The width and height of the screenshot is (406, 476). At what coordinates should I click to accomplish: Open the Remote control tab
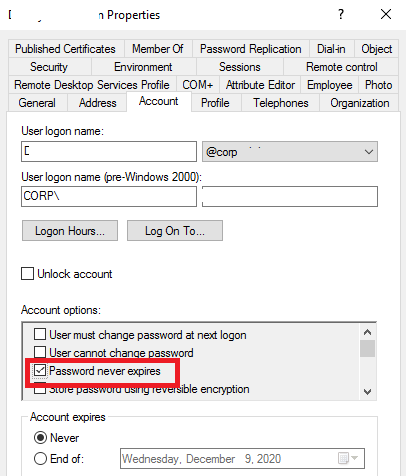click(x=342, y=67)
